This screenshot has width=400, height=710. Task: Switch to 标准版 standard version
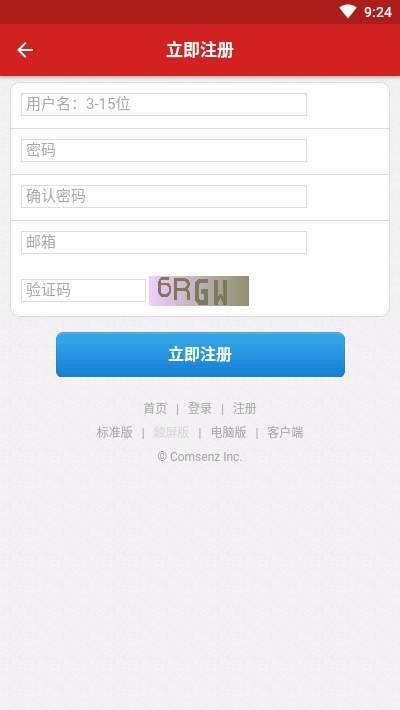tap(115, 432)
